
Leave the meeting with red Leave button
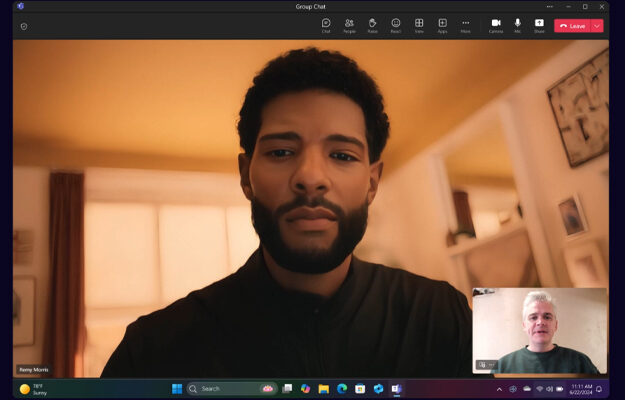[572, 26]
